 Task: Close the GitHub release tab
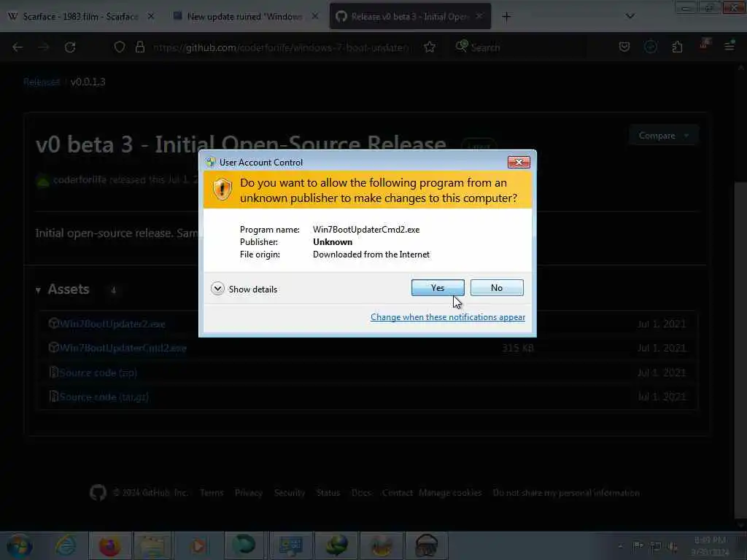pos(479,16)
